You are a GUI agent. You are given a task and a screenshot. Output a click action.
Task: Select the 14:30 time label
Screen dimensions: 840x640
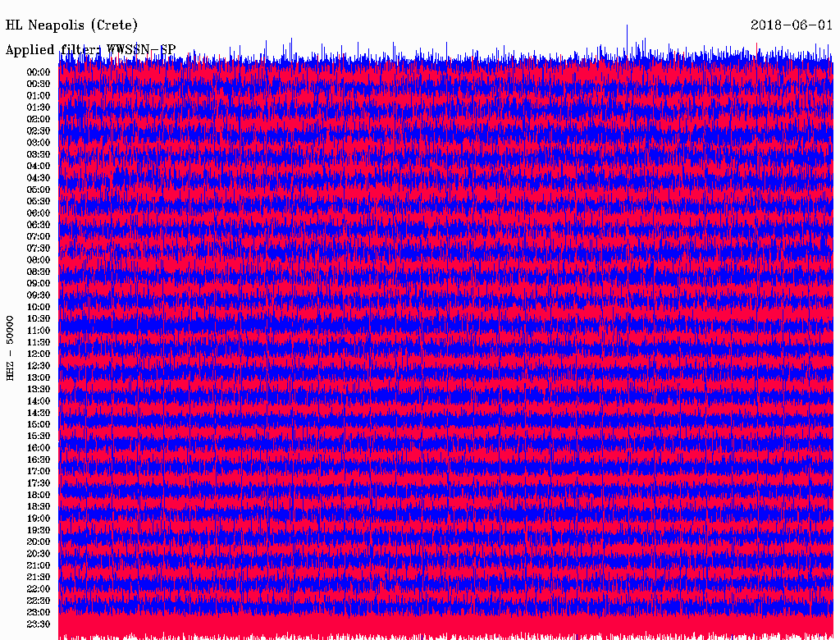pos(39,413)
